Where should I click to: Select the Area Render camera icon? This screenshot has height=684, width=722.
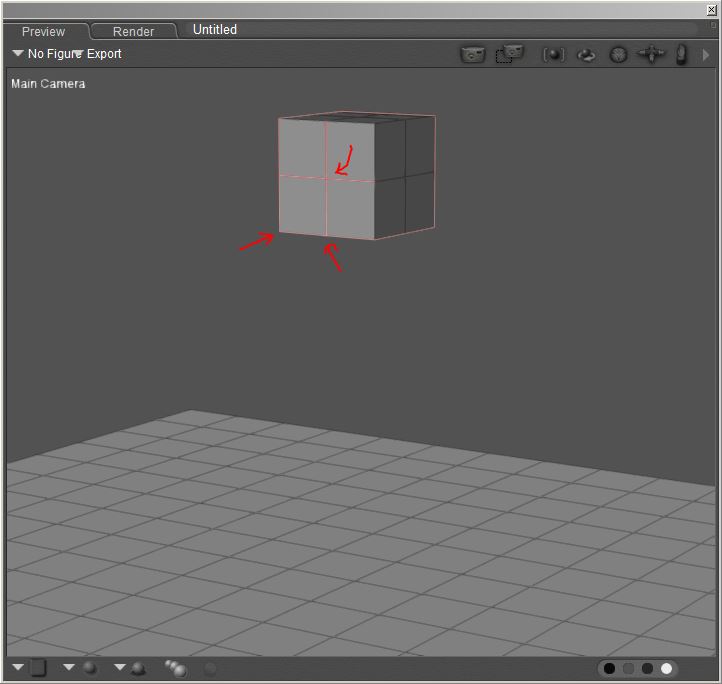click(x=509, y=54)
